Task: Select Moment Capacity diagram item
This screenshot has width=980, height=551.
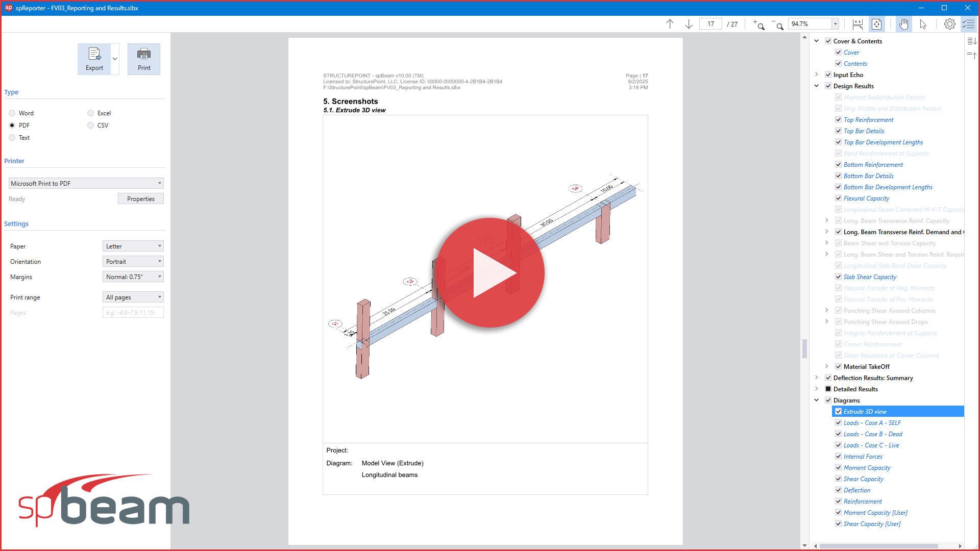Action: pos(867,468)
